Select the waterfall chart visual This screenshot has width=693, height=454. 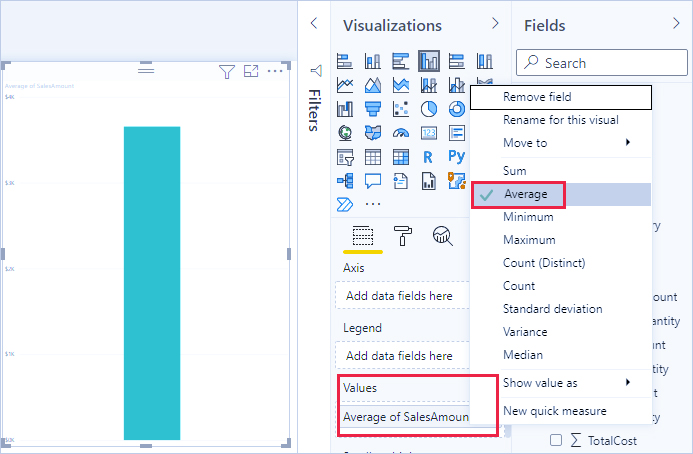(345, 109)
